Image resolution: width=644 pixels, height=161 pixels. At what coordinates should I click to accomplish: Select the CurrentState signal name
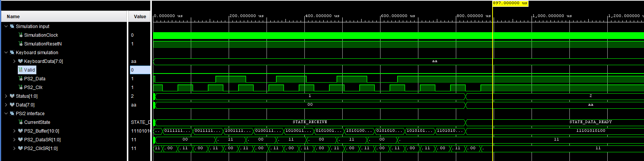37,122
